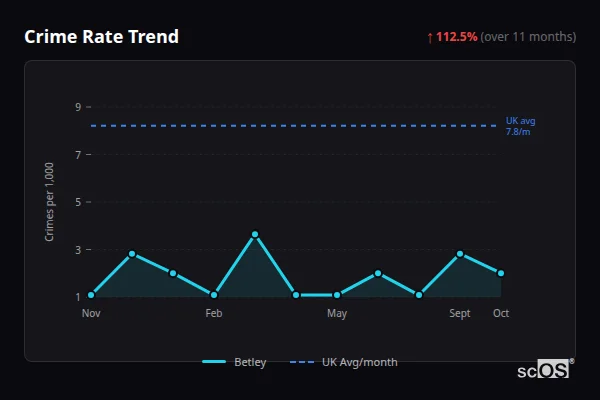Screen dimensions: 600x400
Task: Click the '3' y-axis tick label
Action: click(x=78, y=250)
